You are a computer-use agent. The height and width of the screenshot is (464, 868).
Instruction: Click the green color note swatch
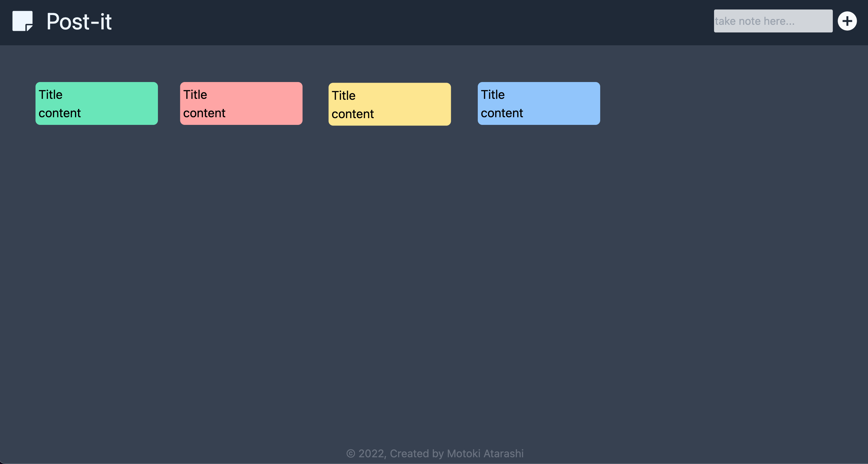click(96, 103)
